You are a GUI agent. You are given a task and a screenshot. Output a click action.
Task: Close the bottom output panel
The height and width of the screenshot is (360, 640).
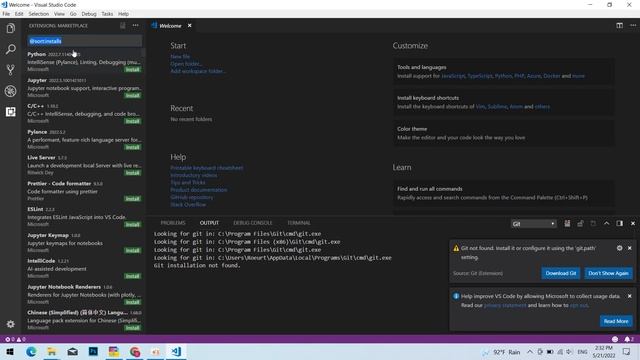point(633,223)
